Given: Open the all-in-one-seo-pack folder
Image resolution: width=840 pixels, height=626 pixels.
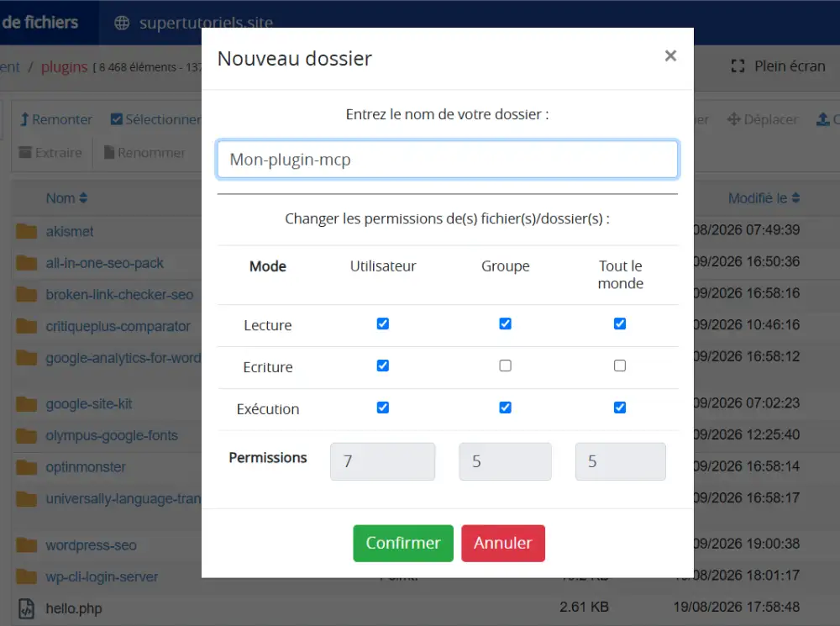Looking at the screenshot, I should (104, 263).
